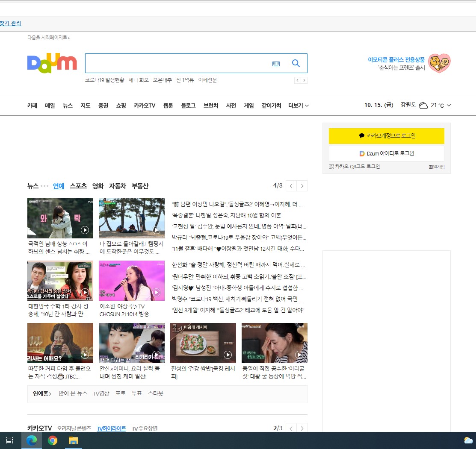Click the cloud weather icon beside 강원도
Image resolution: width=476 pixels, height=449 pixels.
point(423,106)
